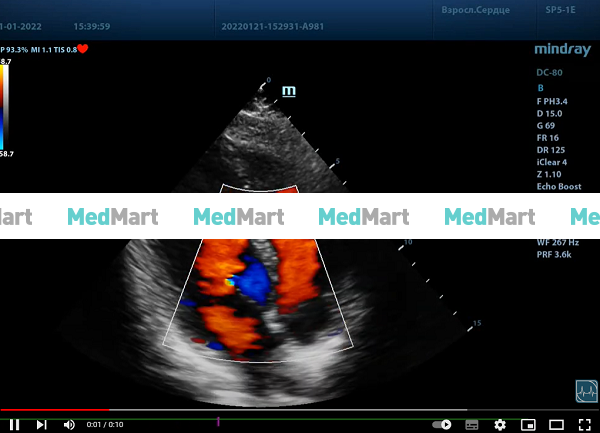The width and height of the screenshot is (600, 433).
Task: Click the 'WF 267 Hz' wall filter value
Action: click(558, 243)
